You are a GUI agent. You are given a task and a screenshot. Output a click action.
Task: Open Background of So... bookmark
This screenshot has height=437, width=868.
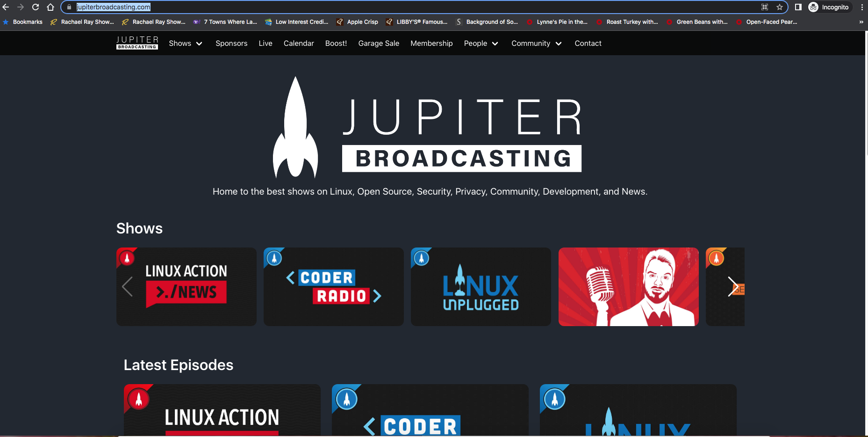click(x=487, y=22)
